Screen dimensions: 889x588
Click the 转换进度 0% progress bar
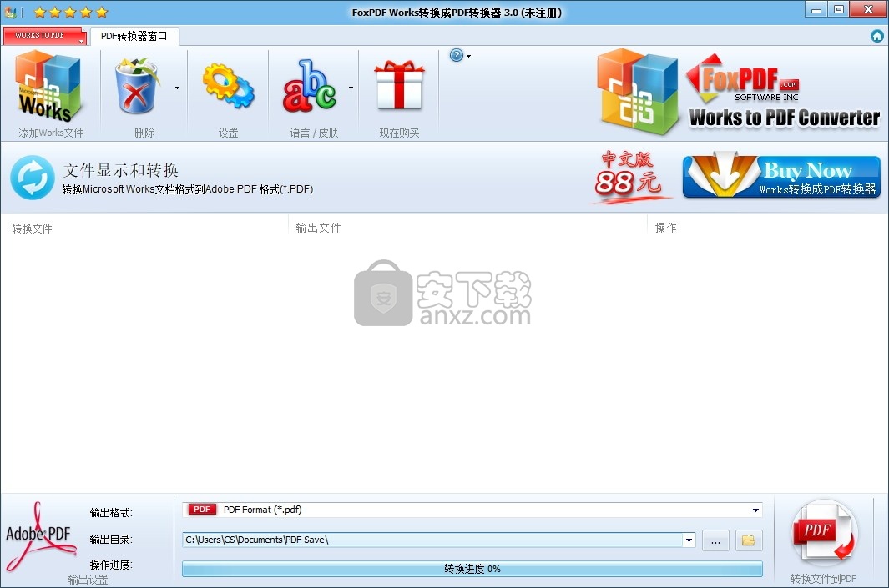tap(472, 569)
